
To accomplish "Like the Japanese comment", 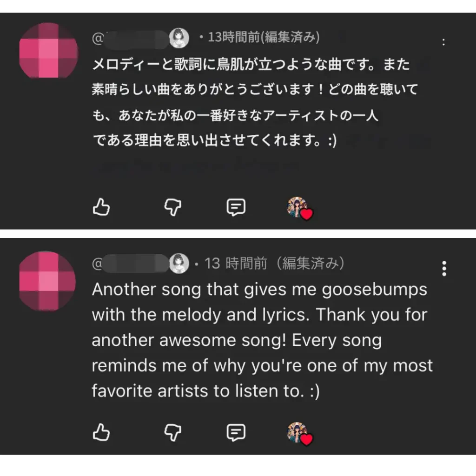I will click(101, 207).
